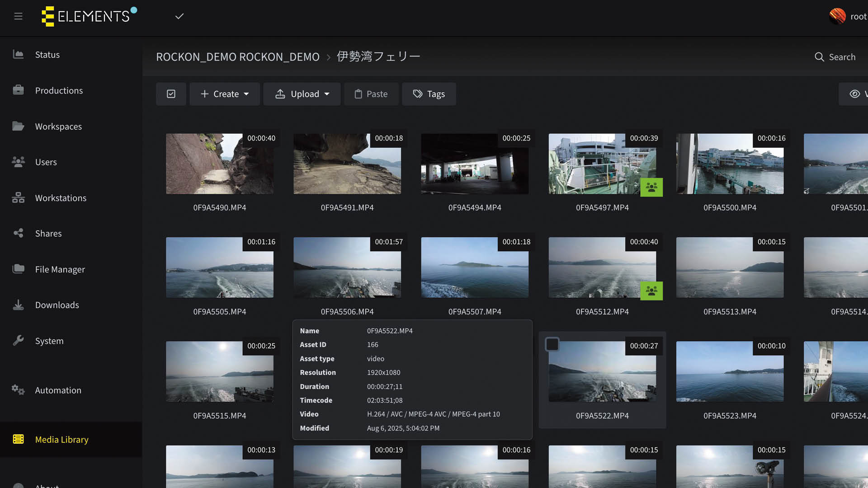Image resolution: width=868 pixels, height=488 pixels.
Task: Click the Paste button
Action: coord(371,94)
